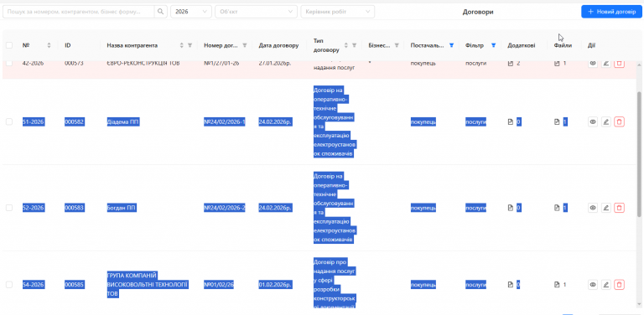Sort by the № column arrows
Screen dimensions: 644x315
click(x=49, y=45)
